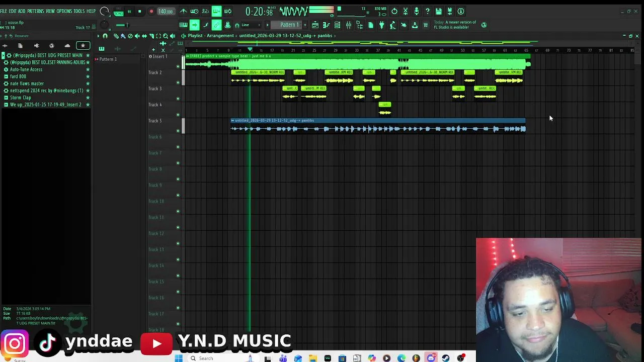Select the Paint brush tool in playlist

pyautogui.click(x=123, y=36)
